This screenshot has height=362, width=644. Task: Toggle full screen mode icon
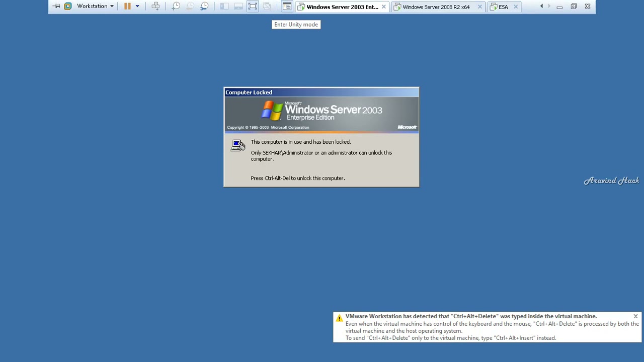pos(253,7)
